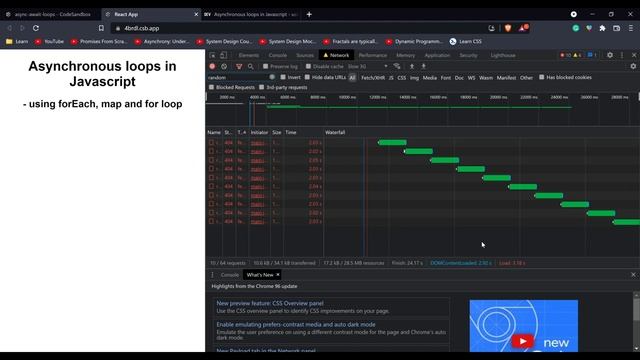
Task: Open the Sources tab
Action: click(305, 55)
